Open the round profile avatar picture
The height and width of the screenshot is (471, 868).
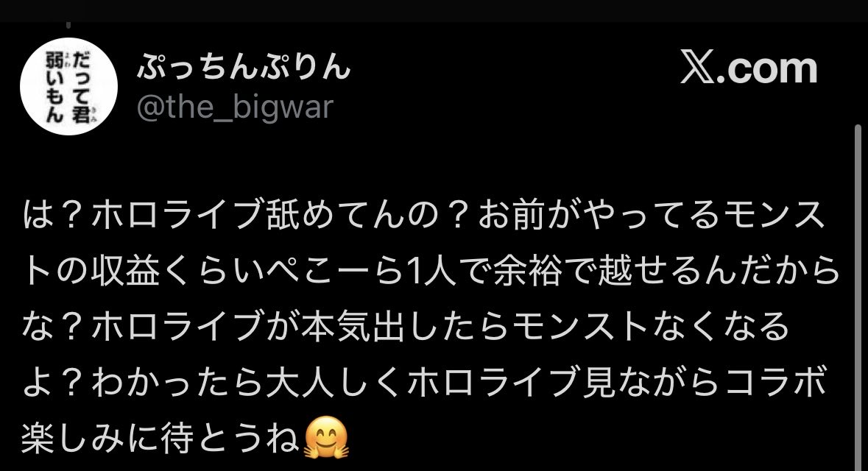pos(68,86)
